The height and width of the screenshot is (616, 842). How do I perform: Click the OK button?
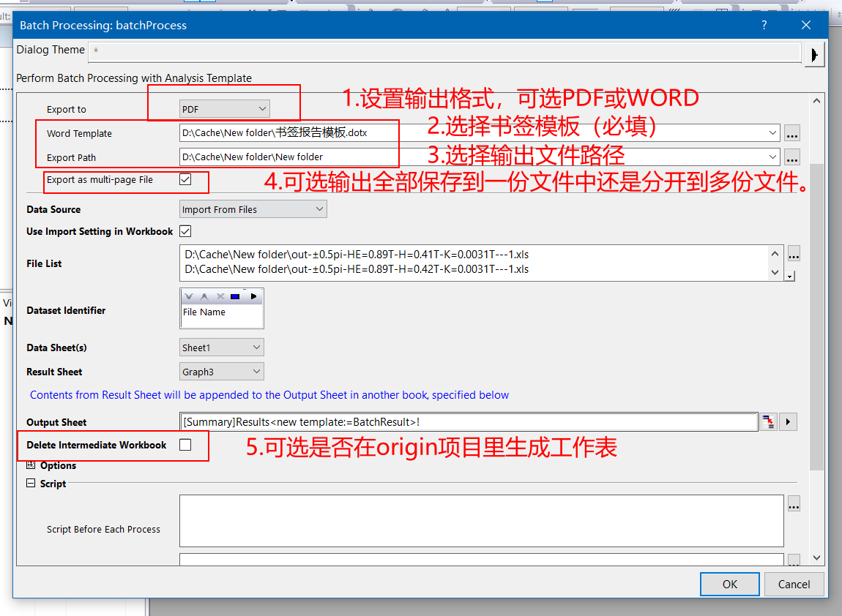(729, 584)
